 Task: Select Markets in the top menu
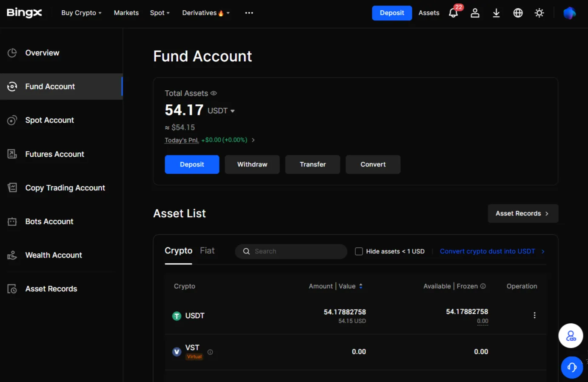(x=126, y=13)
